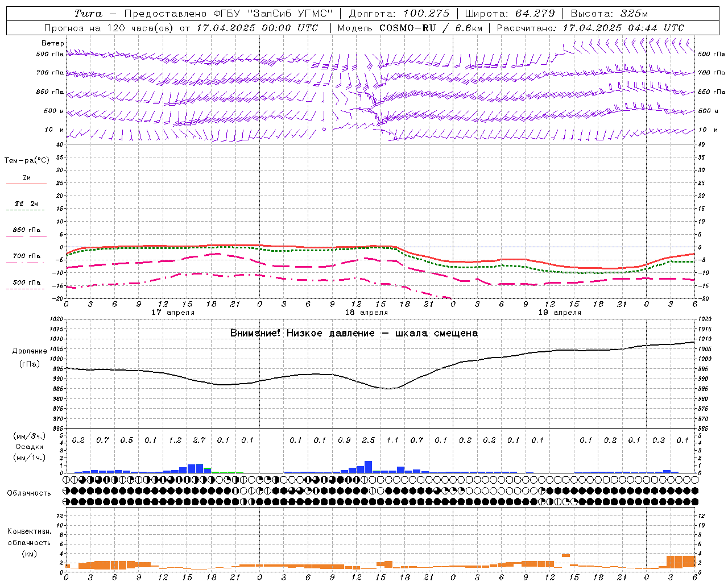Click the forecast line Прогноз на 120 часа(ов)
Viewport: 728px width, 582px height.
110,28
